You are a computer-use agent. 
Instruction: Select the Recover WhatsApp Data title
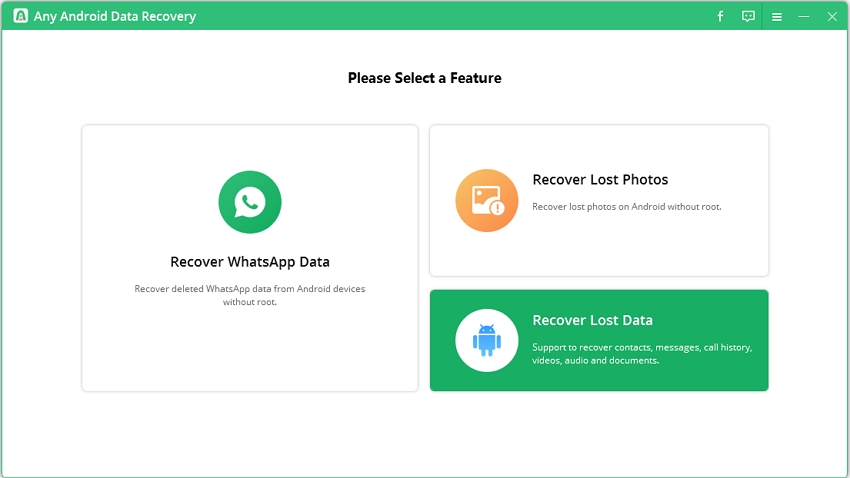tap(250, 262)
